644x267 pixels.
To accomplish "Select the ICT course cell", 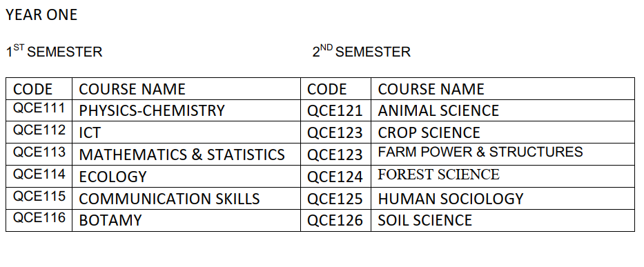I will pos(186,132).
